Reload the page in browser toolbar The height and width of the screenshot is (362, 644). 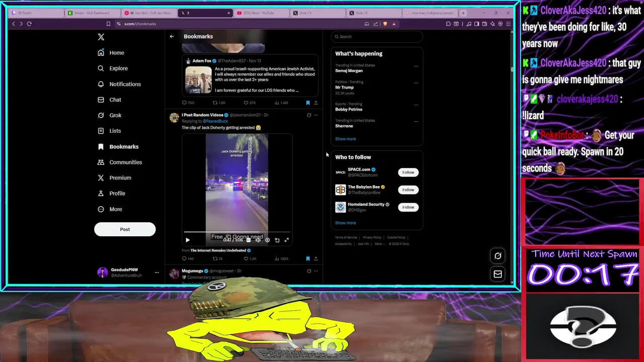[29, 24]
